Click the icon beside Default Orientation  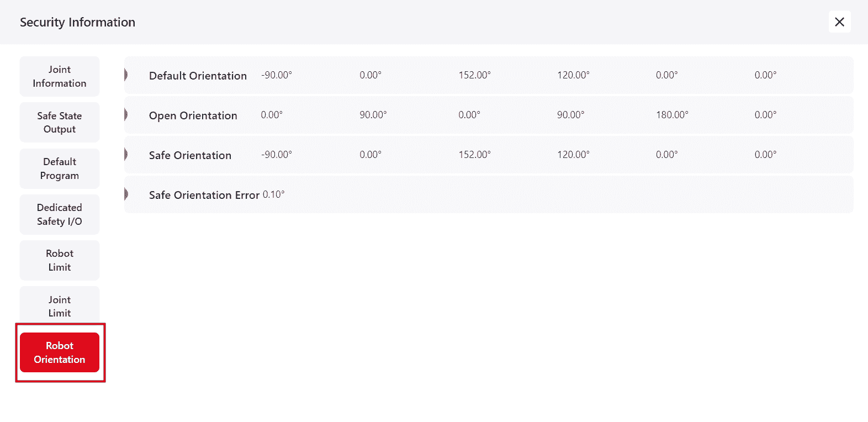click(x=126, y=75)
